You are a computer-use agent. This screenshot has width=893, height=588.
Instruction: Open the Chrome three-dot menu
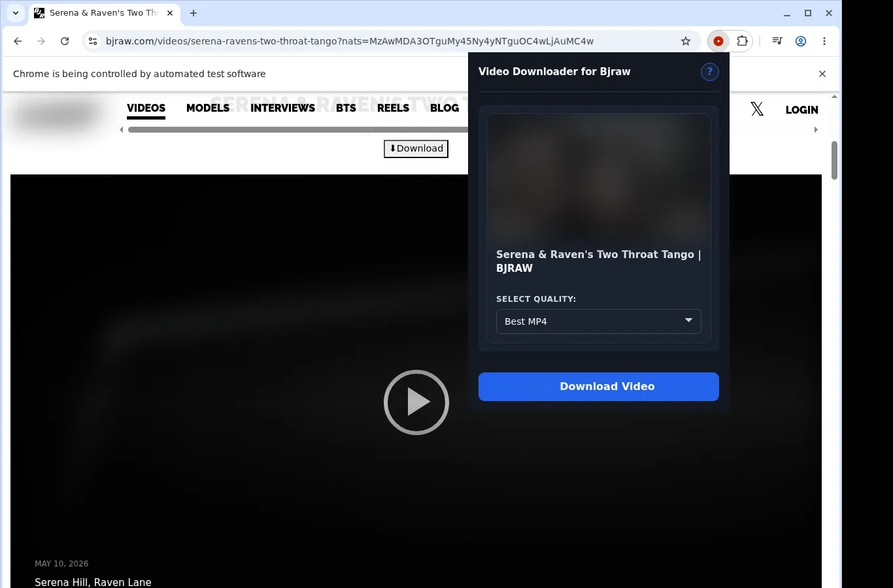tap(824, 41)
